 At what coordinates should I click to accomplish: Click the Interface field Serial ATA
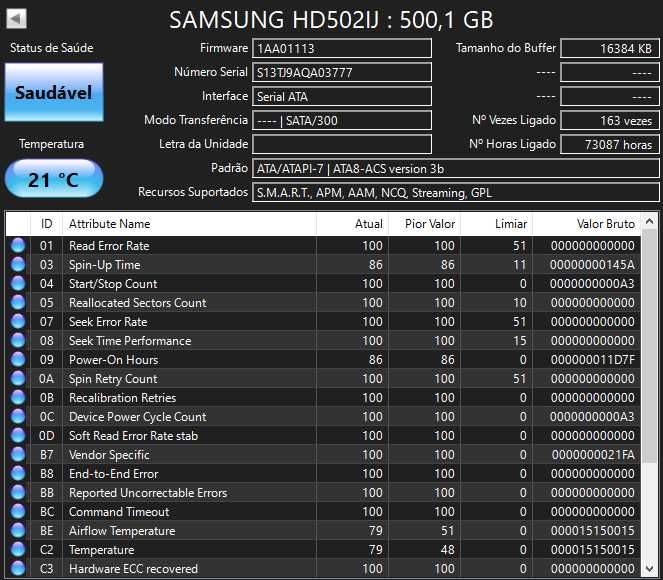click(x=342, y=96)
